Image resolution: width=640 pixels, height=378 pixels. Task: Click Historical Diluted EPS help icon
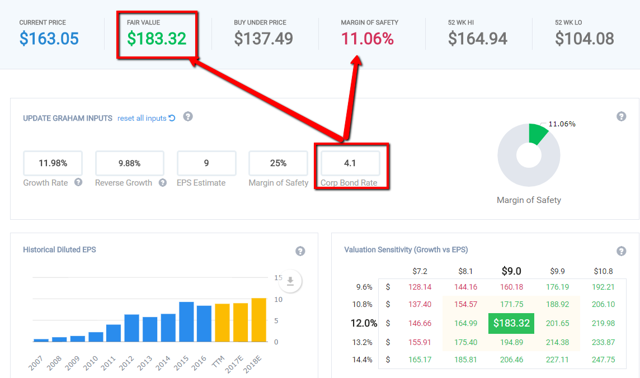(x=300, y=251)
